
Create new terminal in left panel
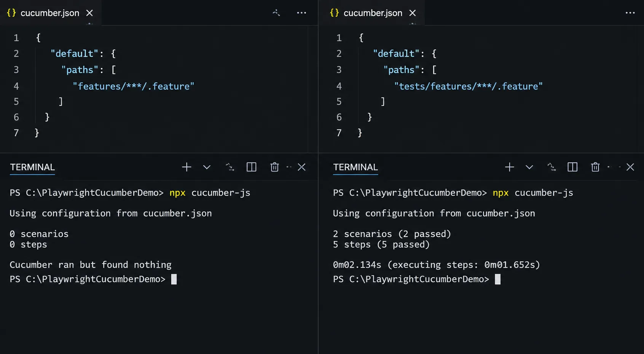pyautogui.click(x=187, y=167)
